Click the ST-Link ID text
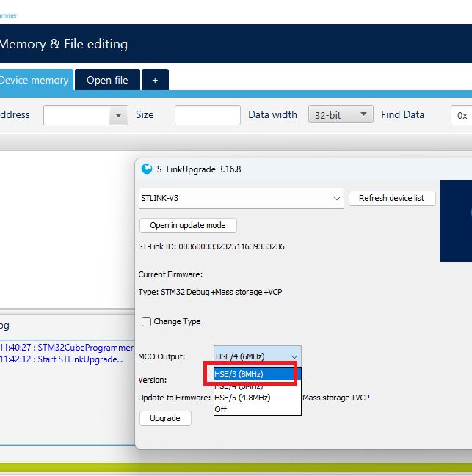Screen dimensions: 472x476 point(211,246)
